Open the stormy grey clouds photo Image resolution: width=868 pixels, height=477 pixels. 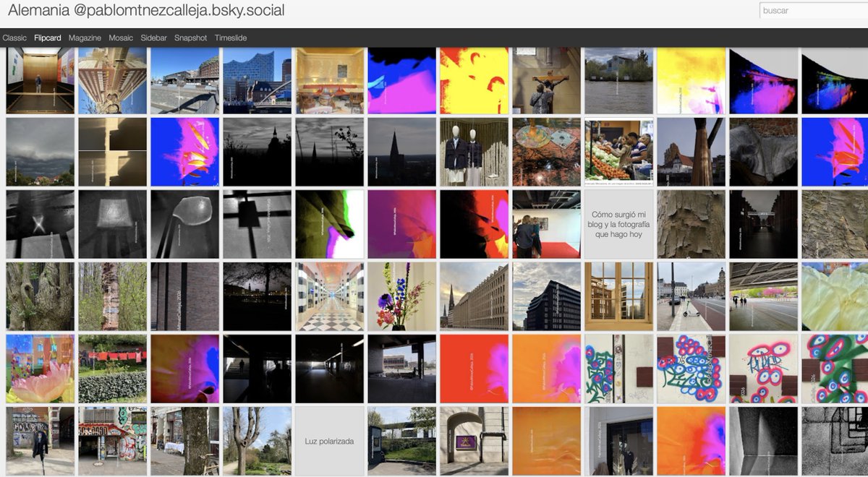click(40, 152)
